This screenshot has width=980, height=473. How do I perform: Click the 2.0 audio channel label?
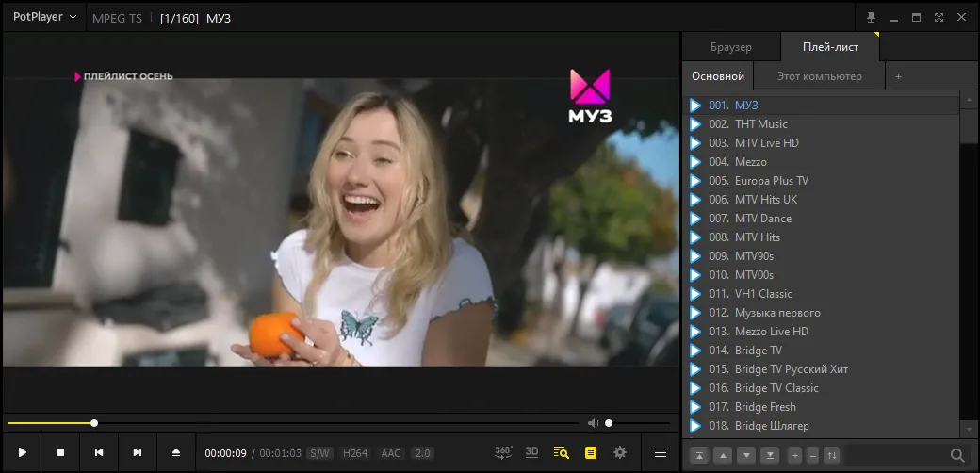422,453
